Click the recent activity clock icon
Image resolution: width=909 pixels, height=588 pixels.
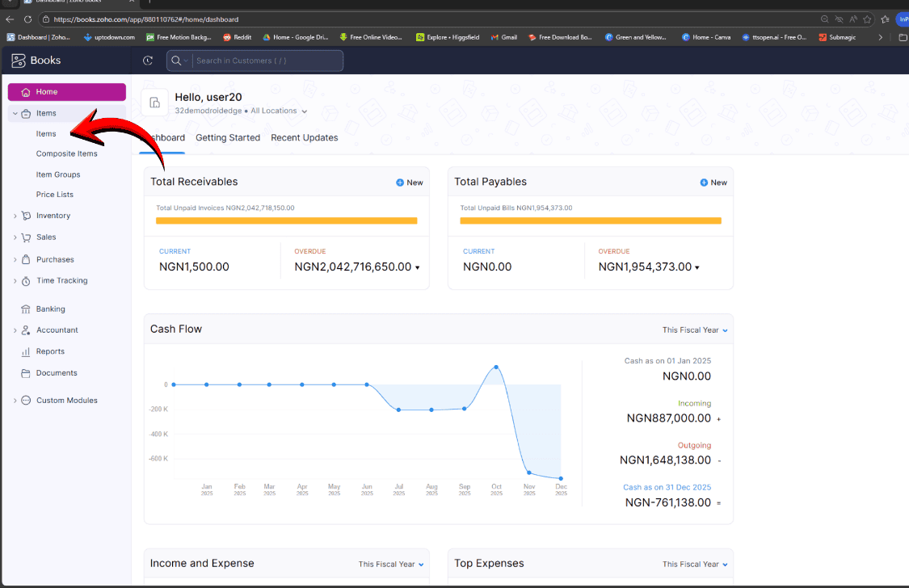coord(147,61)
